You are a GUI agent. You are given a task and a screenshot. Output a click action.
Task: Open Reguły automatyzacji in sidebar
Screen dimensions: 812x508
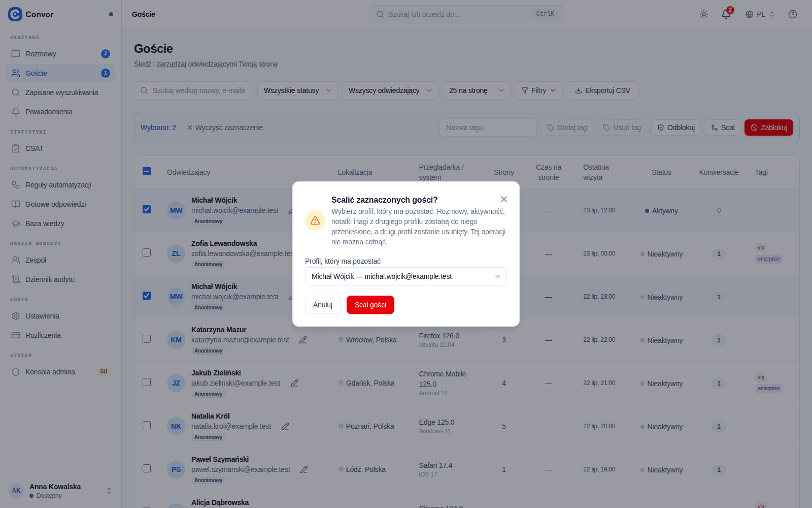(x=60, y=185)
